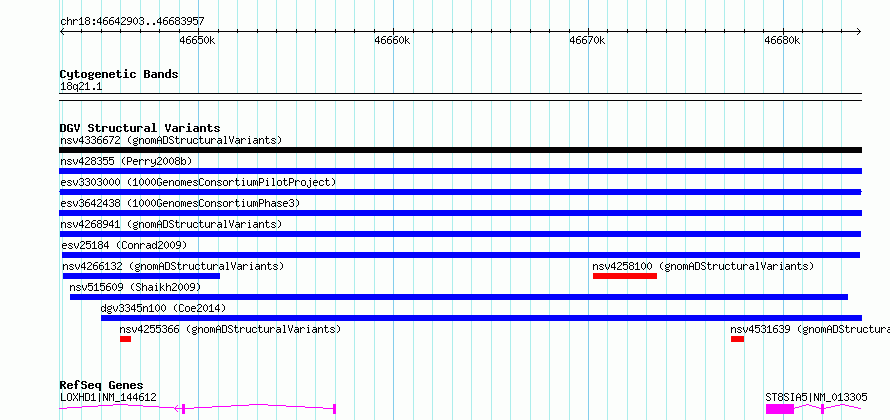
Task: Open the nsv4531639 label link
Action: click(x=810, y=329)
